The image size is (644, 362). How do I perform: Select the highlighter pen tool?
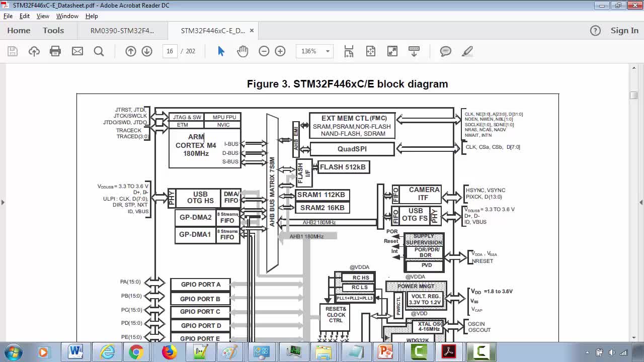coord(467,51)
